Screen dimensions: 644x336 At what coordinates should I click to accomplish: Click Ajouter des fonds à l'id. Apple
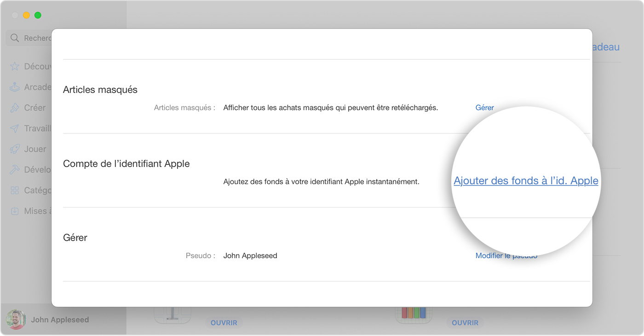click(x=526, y=181)
